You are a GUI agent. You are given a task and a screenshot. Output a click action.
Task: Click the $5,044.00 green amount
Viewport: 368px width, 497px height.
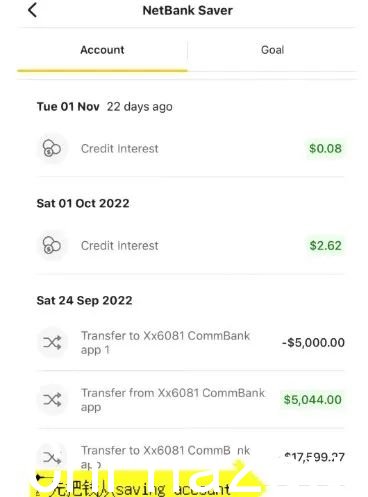(312, 400)
